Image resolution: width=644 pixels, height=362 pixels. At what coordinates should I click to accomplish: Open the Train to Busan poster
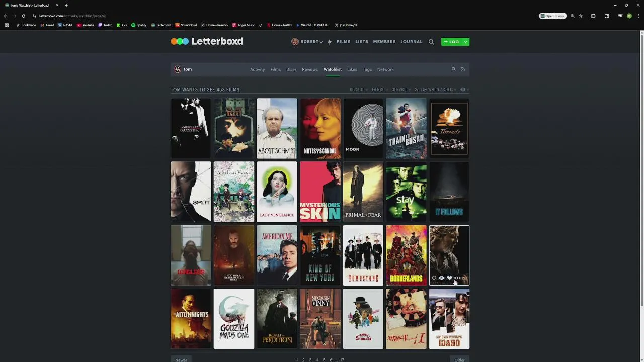[x=406, y=128]
